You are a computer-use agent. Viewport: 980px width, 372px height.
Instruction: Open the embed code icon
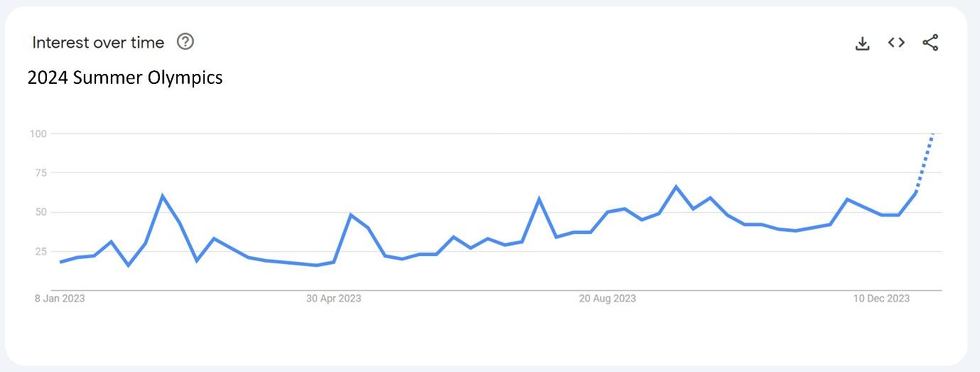pyautogui.click(x=896, y=43)
